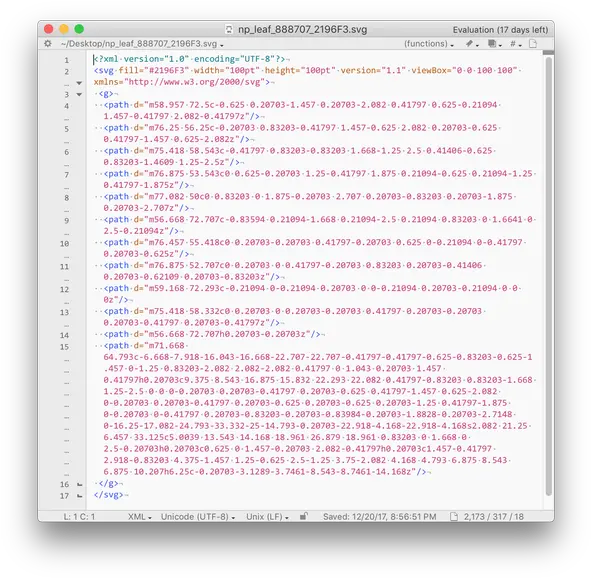Open the gear text options menu
This screenshot has width=591, height=578.
(48, 44)
